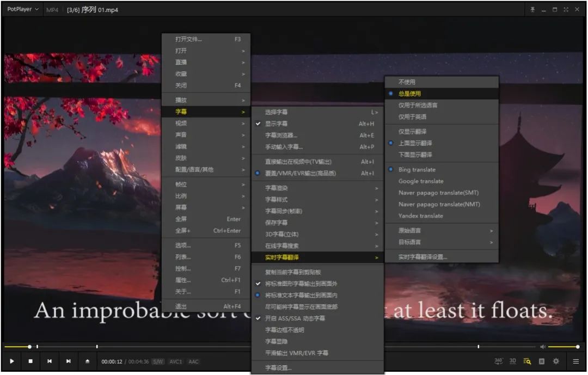Click the AAC audio codec badge
Viewport: 588px width, 375px height.
coord(193,361)
